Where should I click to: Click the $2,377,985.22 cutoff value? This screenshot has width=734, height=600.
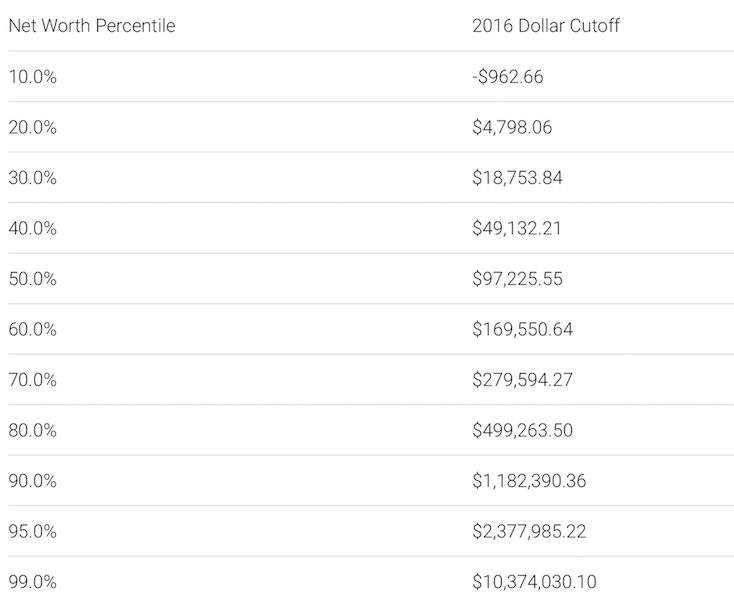coord(529,531)
